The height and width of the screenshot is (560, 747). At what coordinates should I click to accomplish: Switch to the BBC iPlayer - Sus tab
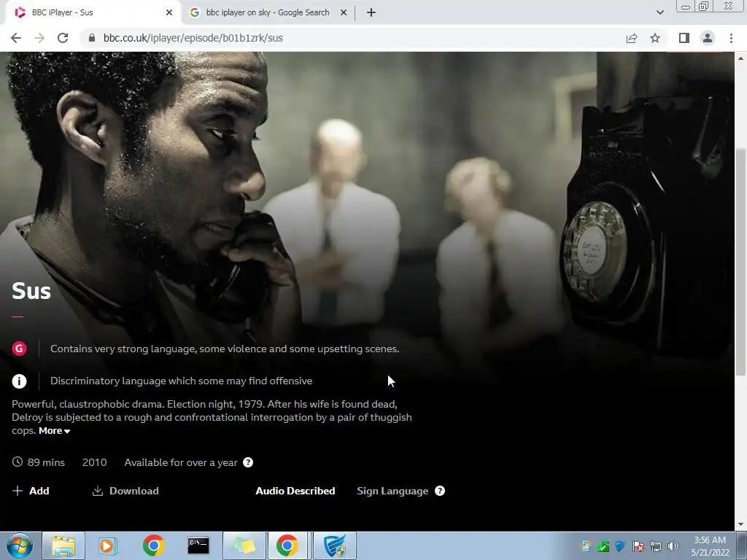[x=90, y=13]
